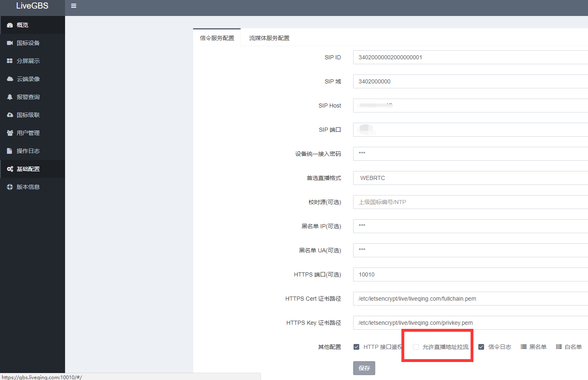Focus the SIP Host input field
This screenshot has height=380, width=588.
pyautogui.click(x=471, y=106)
